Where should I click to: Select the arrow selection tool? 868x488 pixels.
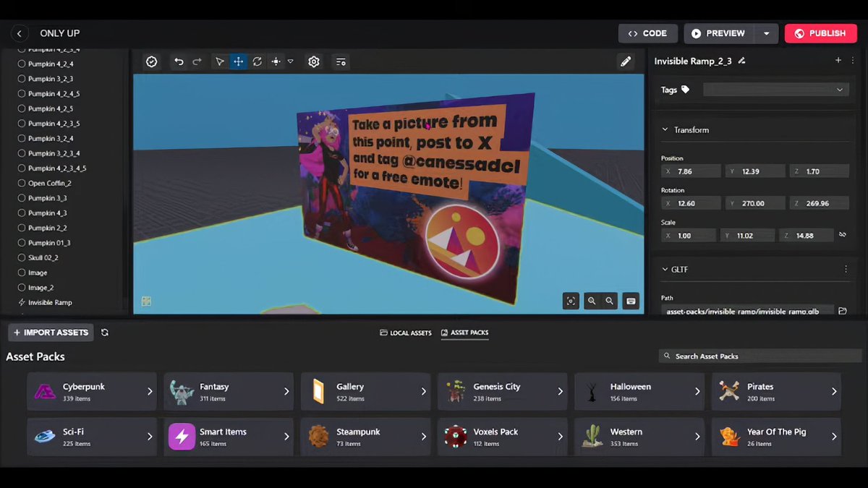point(220,62)
